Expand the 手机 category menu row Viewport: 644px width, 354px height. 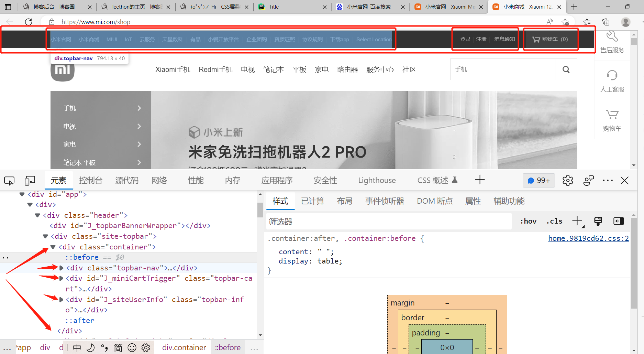(101, 108)
